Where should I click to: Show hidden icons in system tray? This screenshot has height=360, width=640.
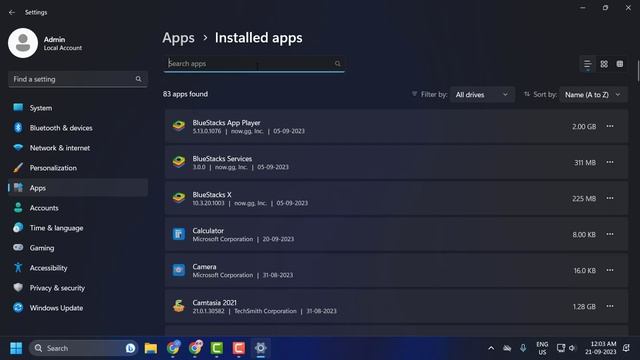(x=491, y=348)
